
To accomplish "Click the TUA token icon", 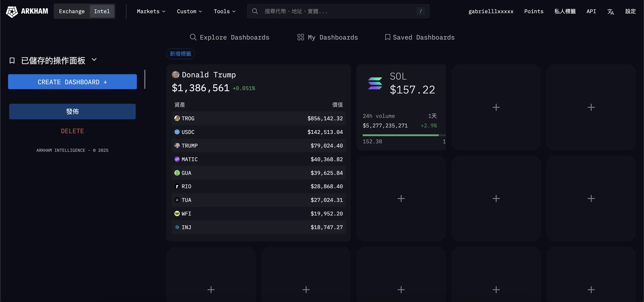I will tap(177, 200).
